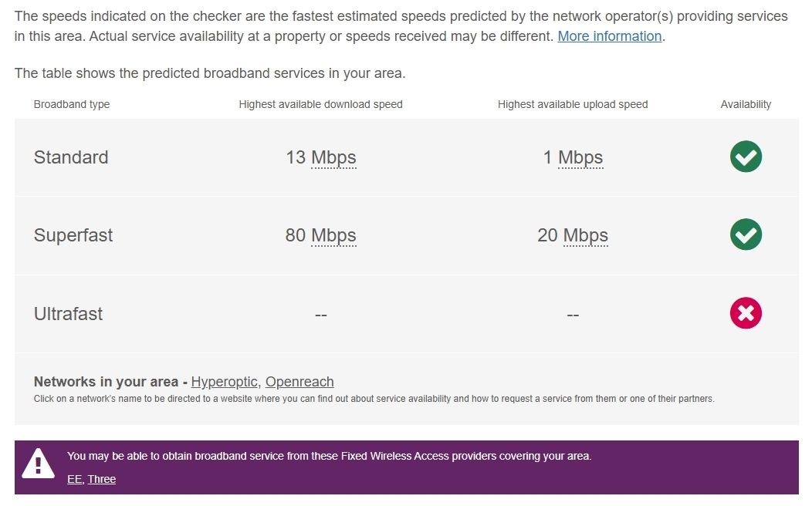Follow the Openreach network link
Screen dimensions: 812x506
pyautogui.click(x=299, y=382)
